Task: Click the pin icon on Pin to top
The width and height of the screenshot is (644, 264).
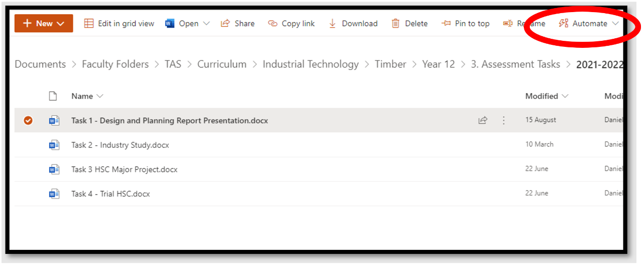Action: (446, 23)
